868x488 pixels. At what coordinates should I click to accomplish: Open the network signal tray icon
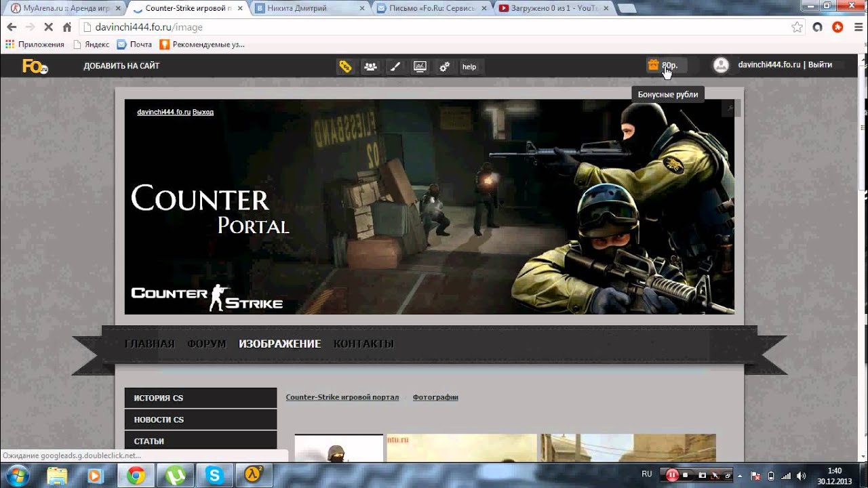[786, 475]
